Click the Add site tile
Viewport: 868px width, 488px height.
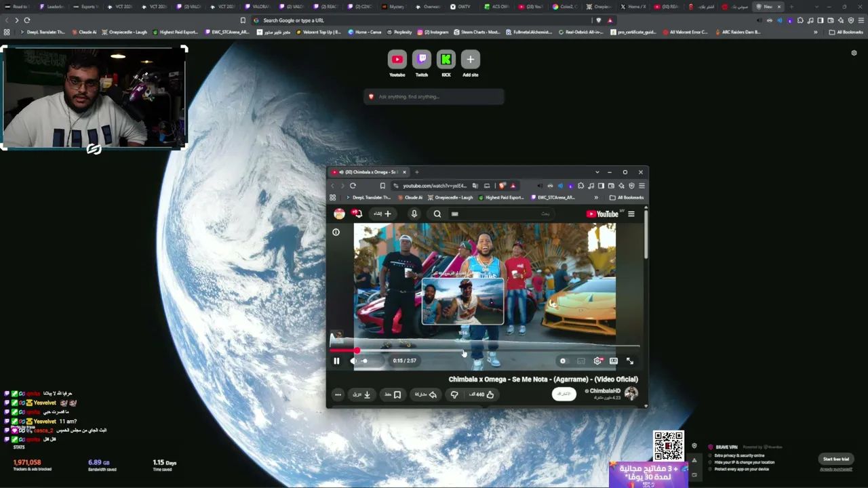[x=470, y=63]
